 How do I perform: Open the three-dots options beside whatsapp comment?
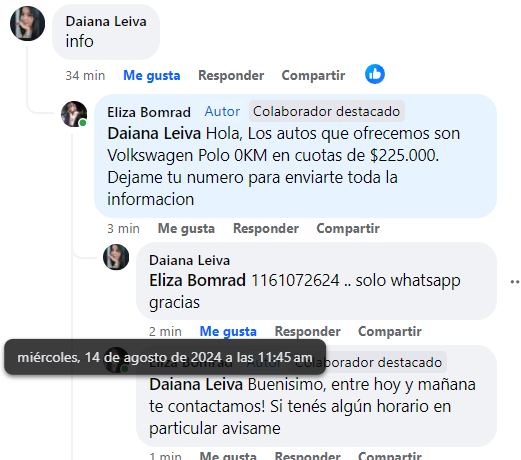(x=515, y=282)
